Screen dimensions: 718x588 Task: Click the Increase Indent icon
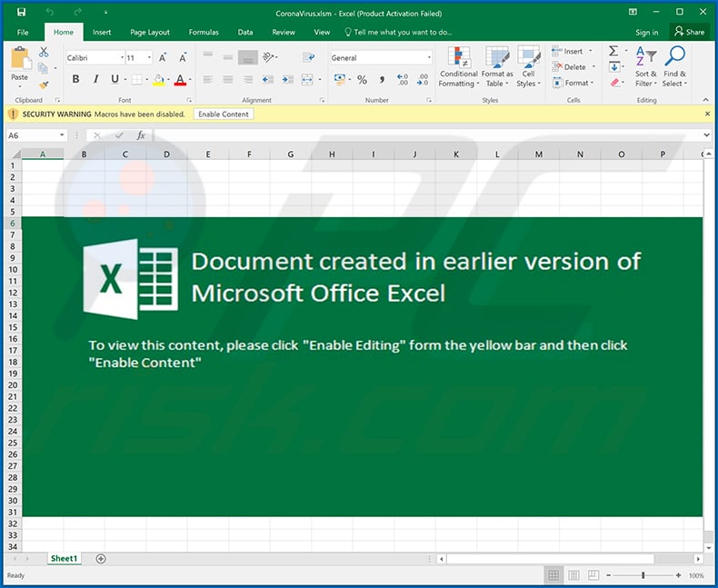tap(287, 80)
